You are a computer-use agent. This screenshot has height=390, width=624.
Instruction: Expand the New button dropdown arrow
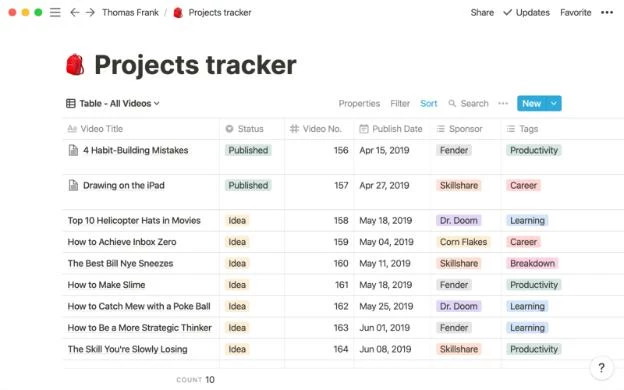[x=554, y=103]
